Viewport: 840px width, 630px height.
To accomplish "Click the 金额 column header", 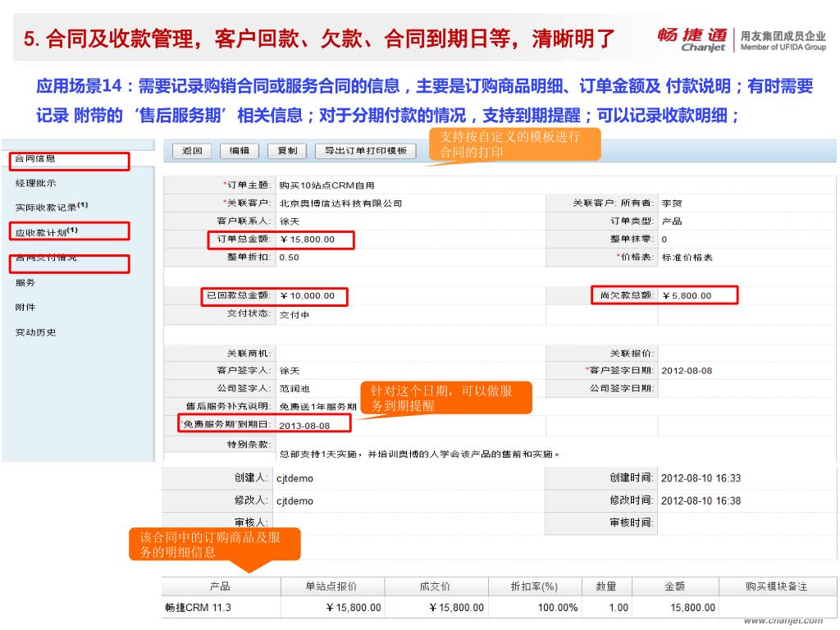I will 675,587.
